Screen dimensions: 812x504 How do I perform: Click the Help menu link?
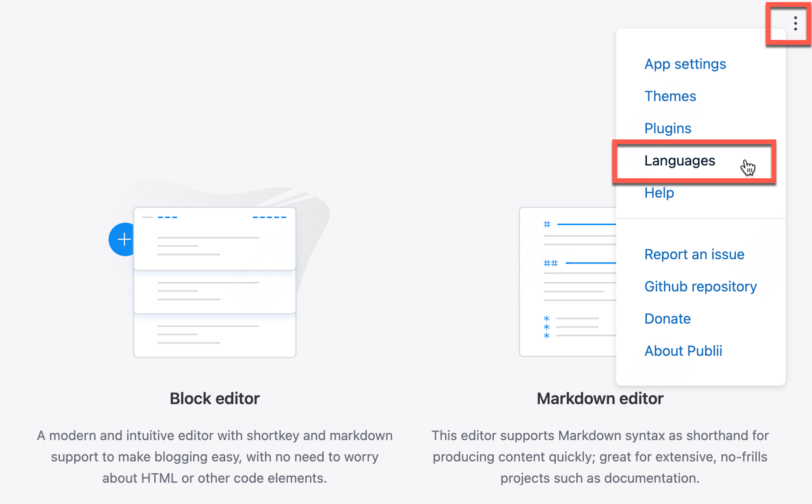pos(659,192)
